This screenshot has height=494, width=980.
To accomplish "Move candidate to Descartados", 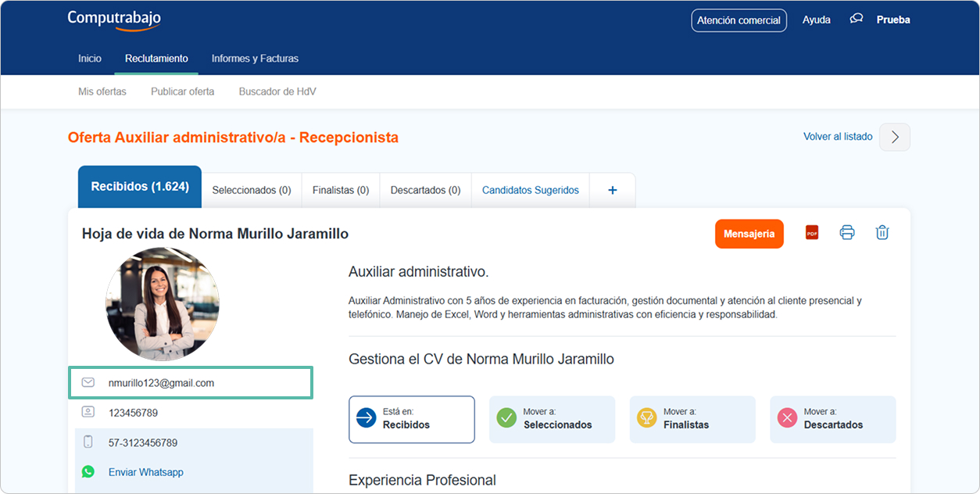I will point(832,419).
